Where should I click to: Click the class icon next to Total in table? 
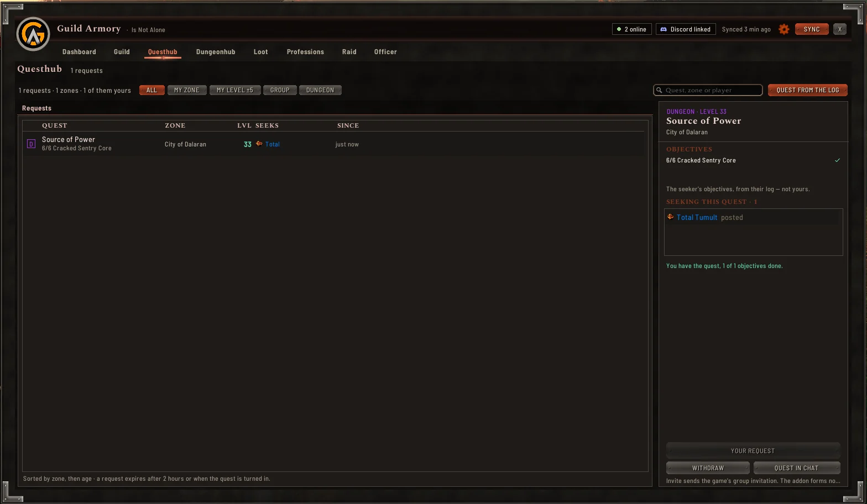pyautogui.click(x=259, y=144)
